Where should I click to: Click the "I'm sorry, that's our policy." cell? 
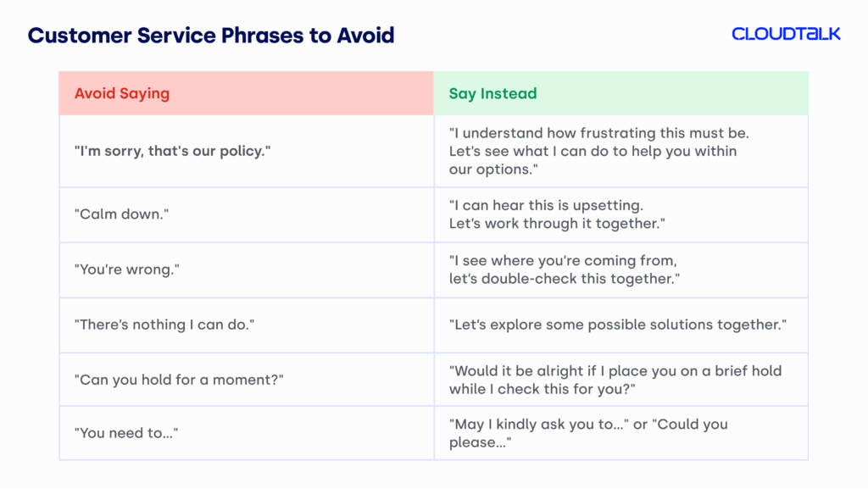pos(173,152)
